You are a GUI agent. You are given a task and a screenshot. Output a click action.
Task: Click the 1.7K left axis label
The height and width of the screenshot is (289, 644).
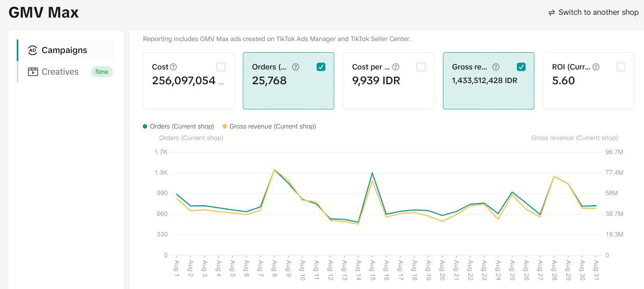click(x=161, y=152)
